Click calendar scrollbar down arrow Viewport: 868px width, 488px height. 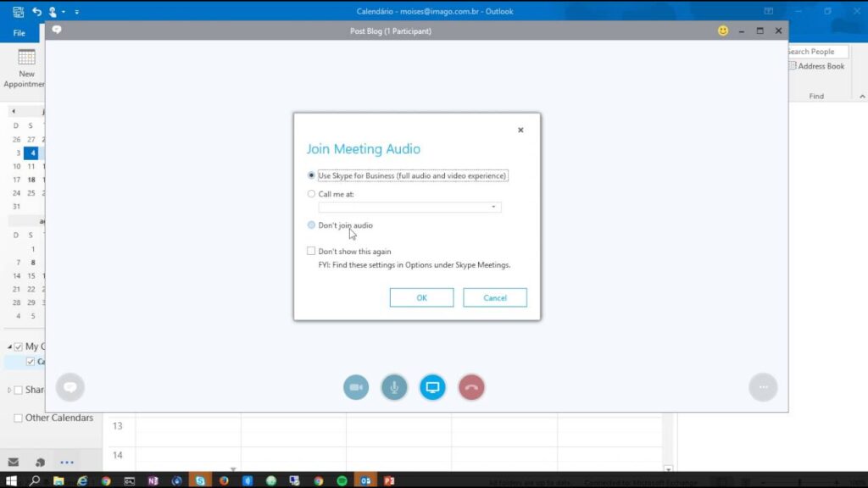coord(668,469)
